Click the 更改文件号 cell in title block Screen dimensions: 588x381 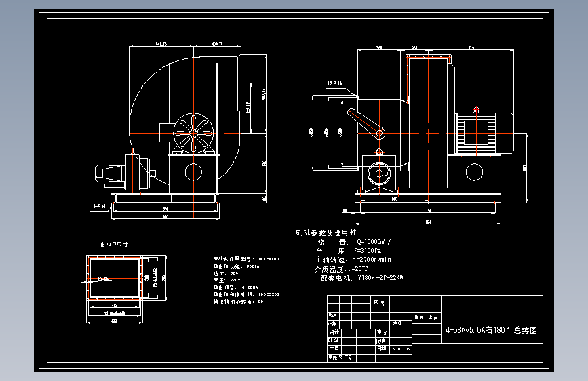pos(340,358)
